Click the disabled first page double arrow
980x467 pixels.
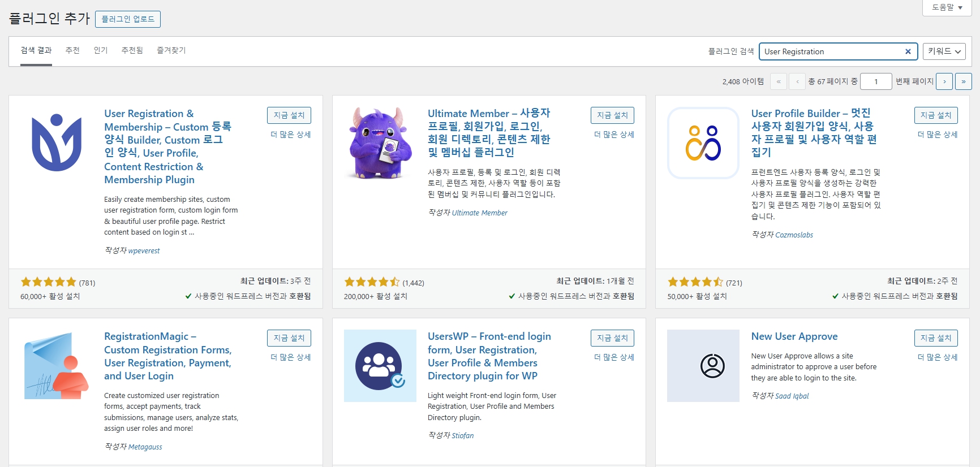(x=779, y=81)
